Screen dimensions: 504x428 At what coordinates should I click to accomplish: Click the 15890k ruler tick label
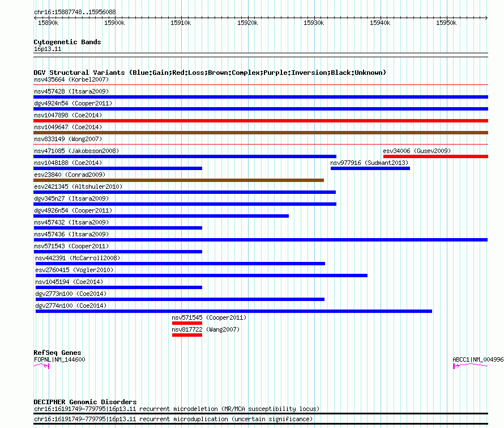click(48, 23)
